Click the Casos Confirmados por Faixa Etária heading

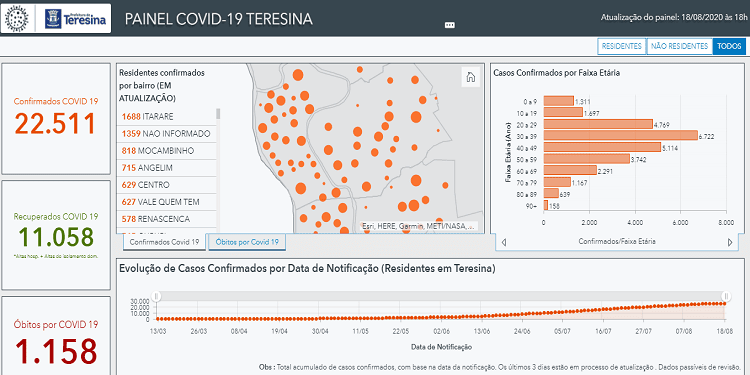[556, 73]
